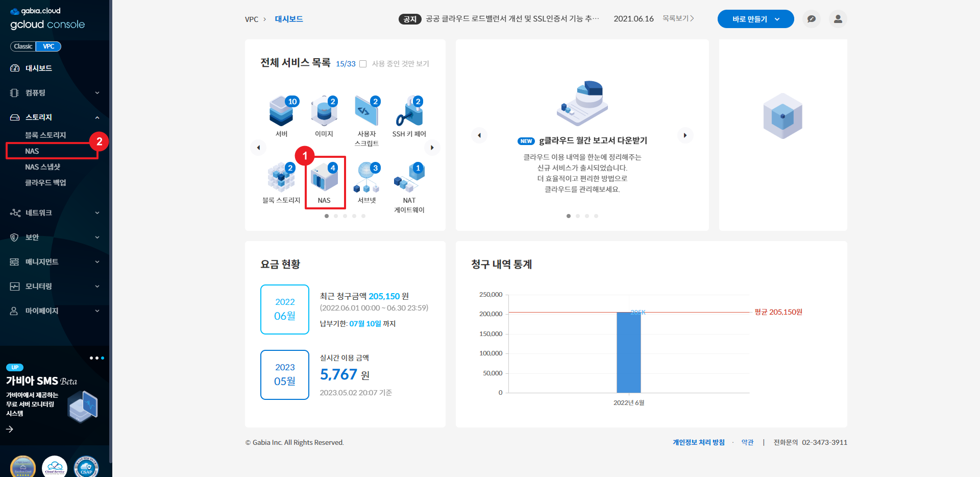980x477 pixels.
Task: Enable 사용 중인 것만 보기 checkbox
Action: (363, 64)
